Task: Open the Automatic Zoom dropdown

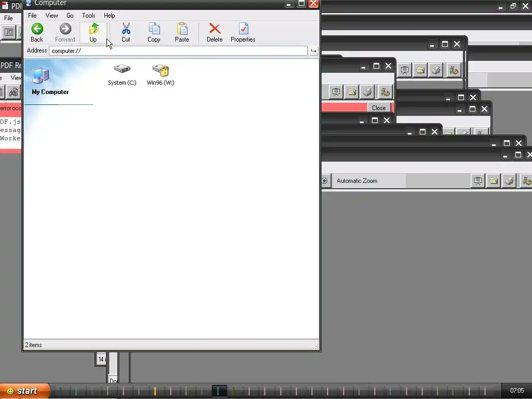Action: pyautogui.click(x=369, y=181)
